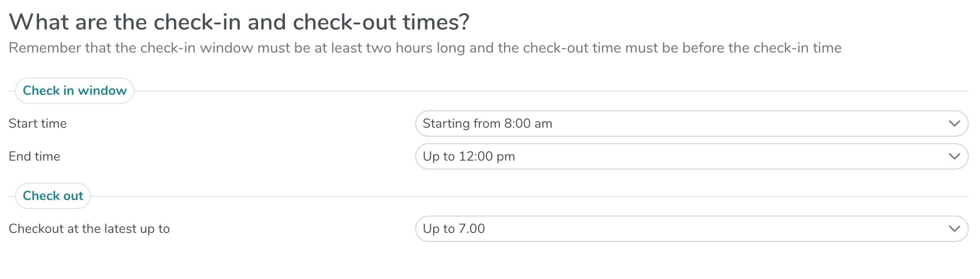
Task: Click divider line beside 'Check out'
Action: click(527, 196)
